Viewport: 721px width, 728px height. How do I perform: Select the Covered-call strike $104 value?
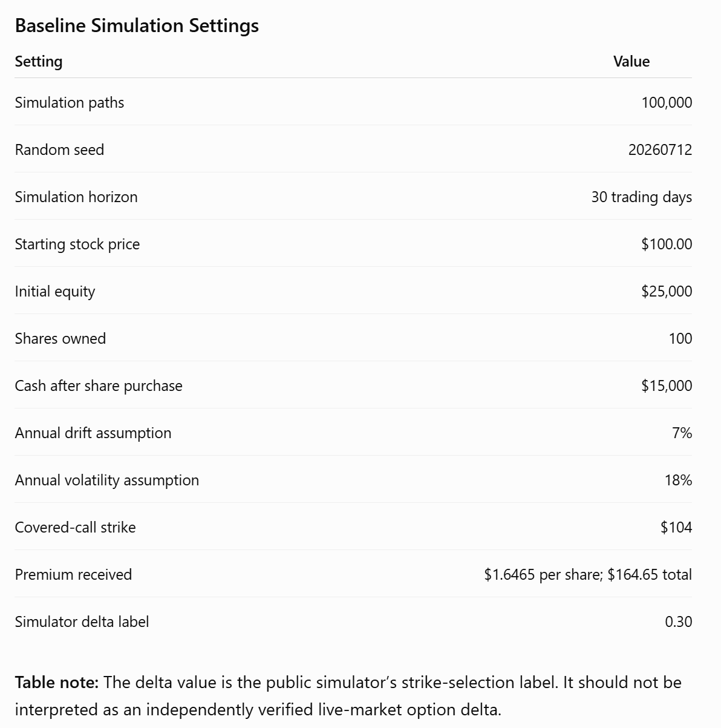point(676,528)
